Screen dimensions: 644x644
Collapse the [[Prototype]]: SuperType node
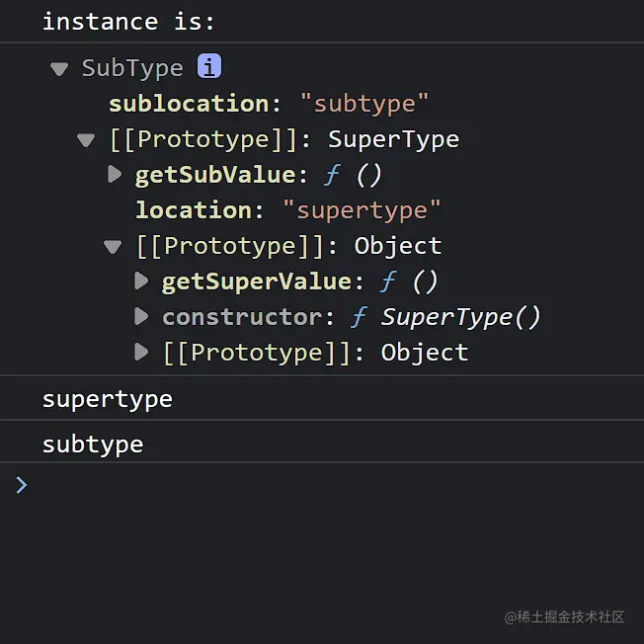[x=86, y=140]
